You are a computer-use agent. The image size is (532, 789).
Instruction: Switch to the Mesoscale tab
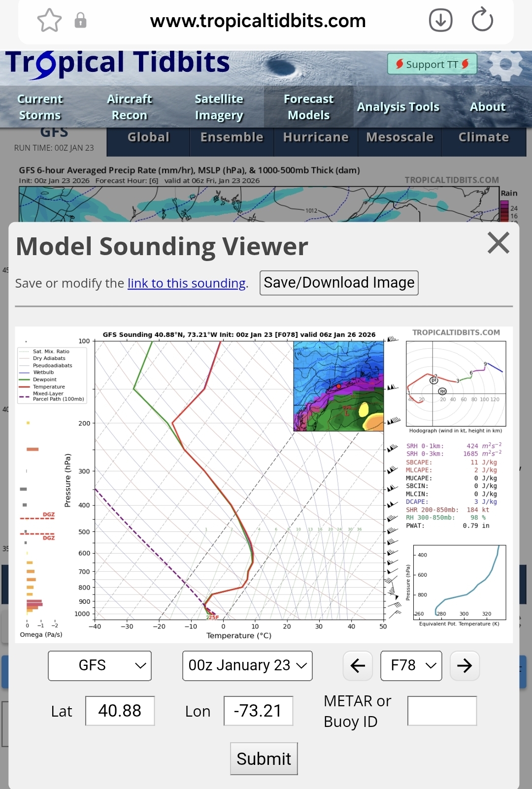click(x=399, y=137)
